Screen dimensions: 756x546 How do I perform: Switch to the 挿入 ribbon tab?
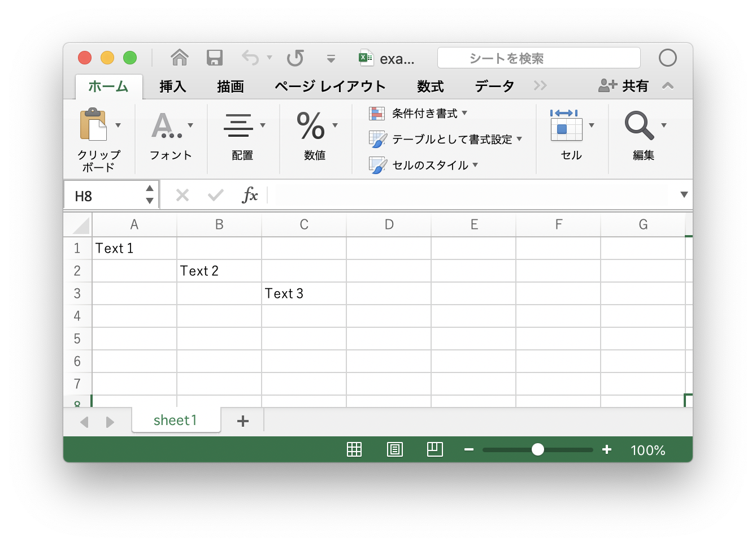click(172, 86)
